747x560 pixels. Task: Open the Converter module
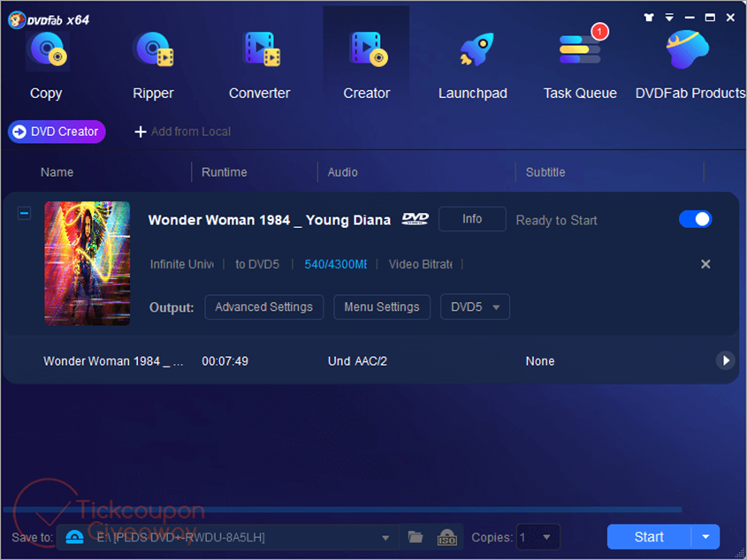pos(260,65)
